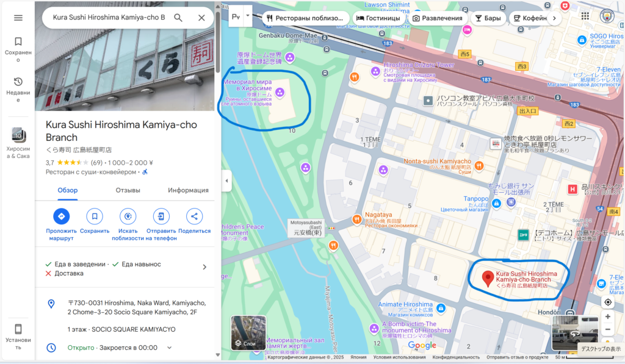Select the Бары chip
Viewport: 625px width, 364px height.
coord(488,18)
